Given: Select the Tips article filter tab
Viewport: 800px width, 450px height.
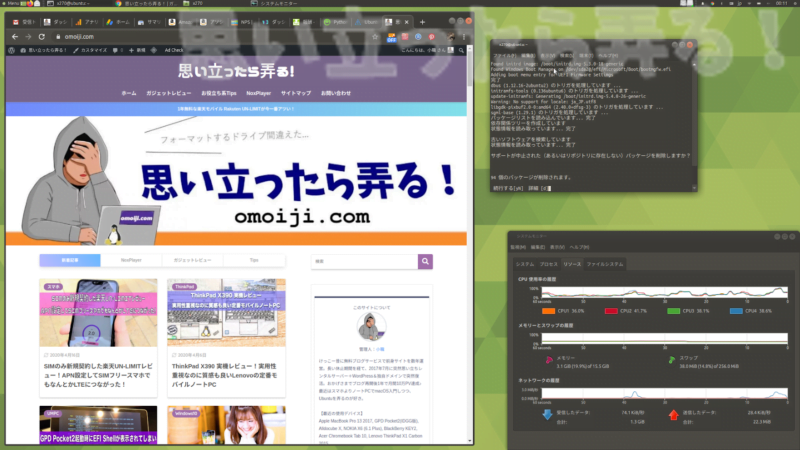Looking at the screenshot, I should [x=254, y=260].
